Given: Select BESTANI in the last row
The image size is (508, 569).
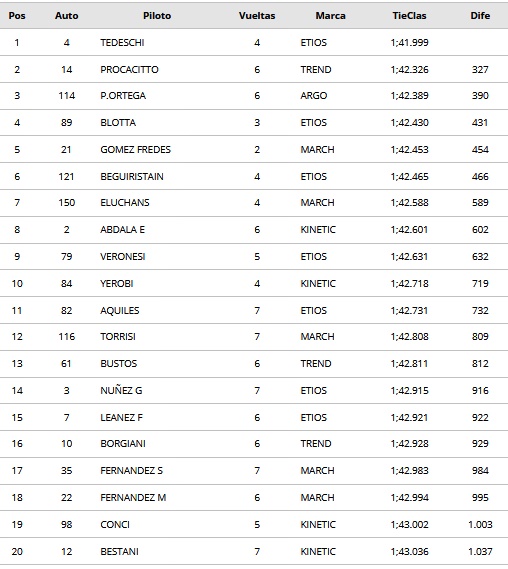Looking at the screenshot, I should click(x=119, y=552).
